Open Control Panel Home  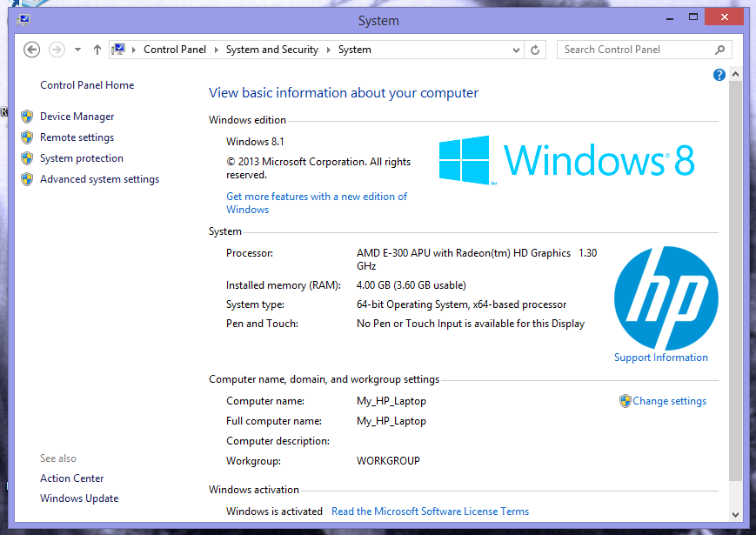click(87, 85)
